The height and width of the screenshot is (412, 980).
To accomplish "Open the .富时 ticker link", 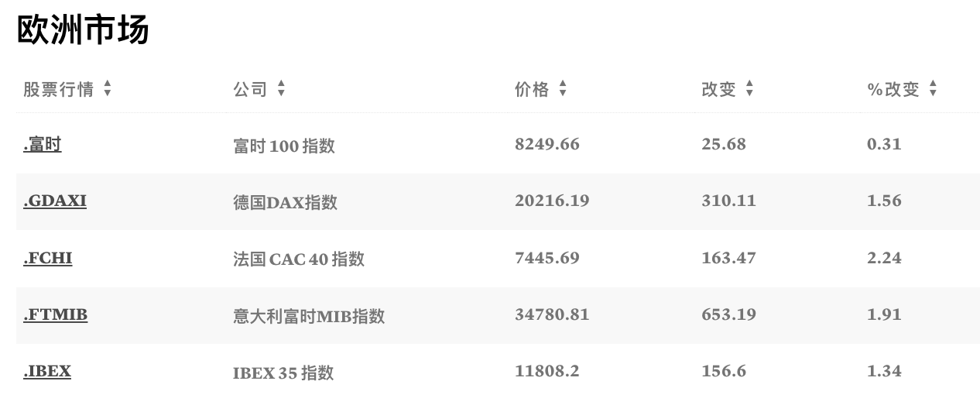I will click(x=43, y=144).
